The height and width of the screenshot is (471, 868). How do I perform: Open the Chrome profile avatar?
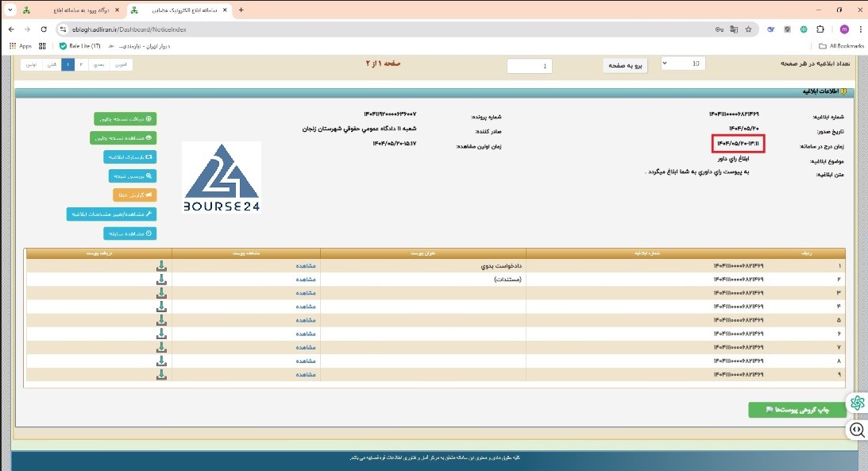(844, 29)
